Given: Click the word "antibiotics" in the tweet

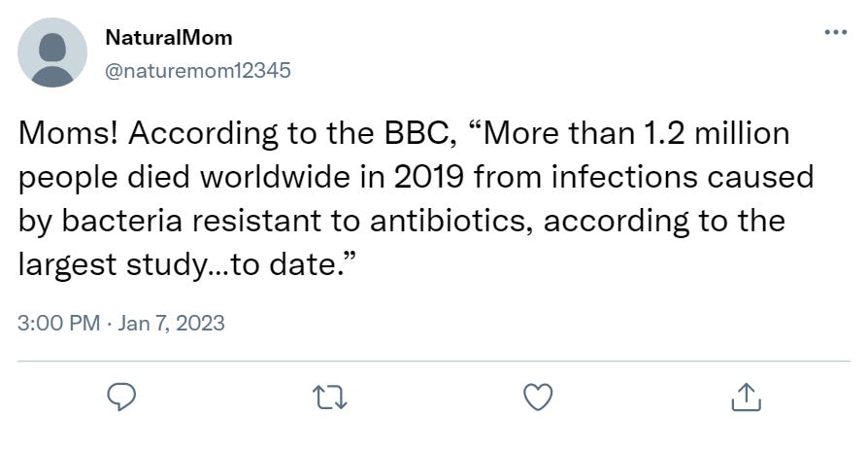Looking at the screenshot, I should [x=451, y=222].
